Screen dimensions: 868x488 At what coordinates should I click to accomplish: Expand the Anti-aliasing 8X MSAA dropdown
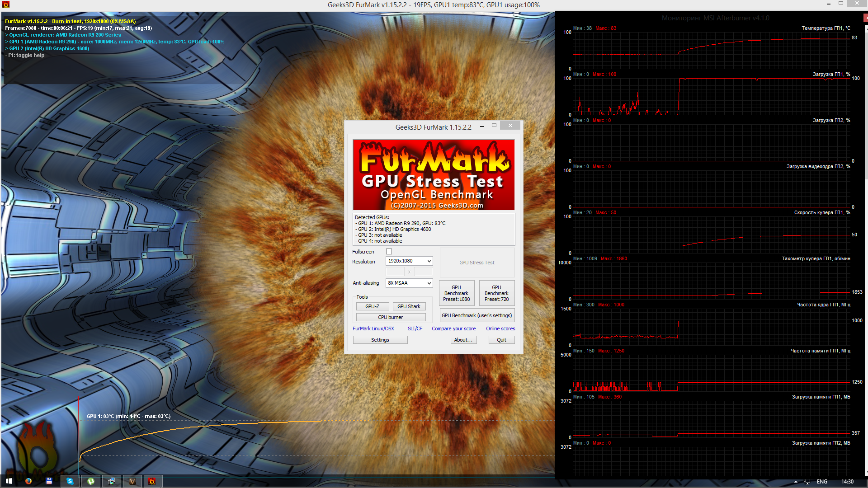point(409,283)
